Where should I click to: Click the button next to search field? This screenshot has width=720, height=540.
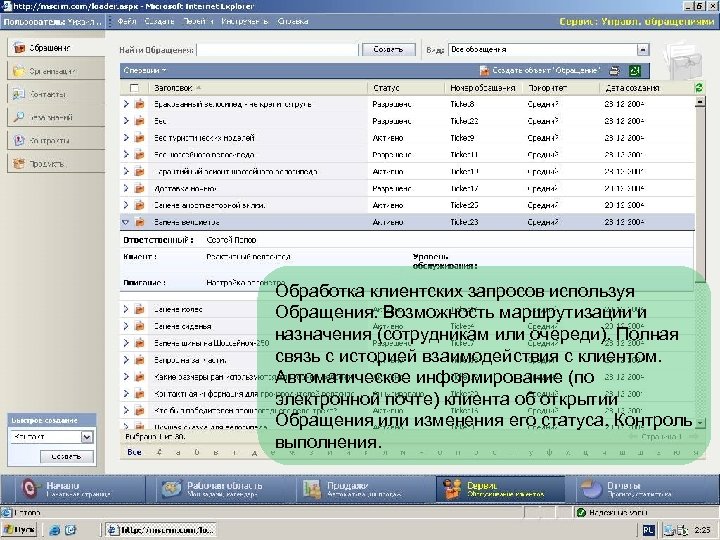(x=388, y=50)
